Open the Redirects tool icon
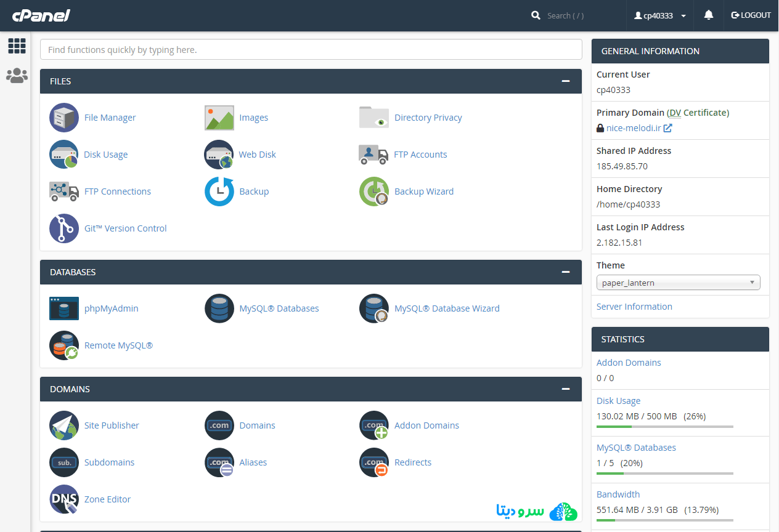This screenshot has width=779, height=532. tap(373, 462)
